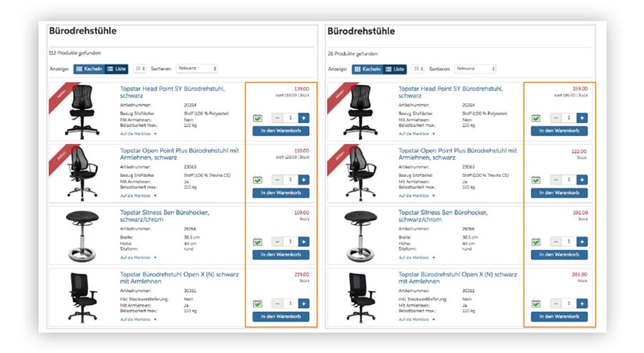
Task: Decrease quantity of the 285.00 Open X chair
Action: [556, 304]
